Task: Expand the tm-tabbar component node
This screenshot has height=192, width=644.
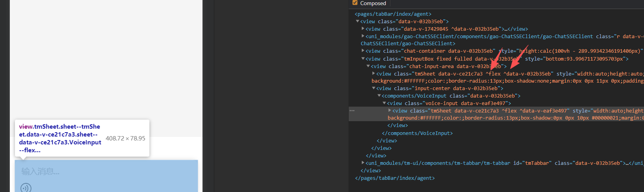Action: pos(363,163)
